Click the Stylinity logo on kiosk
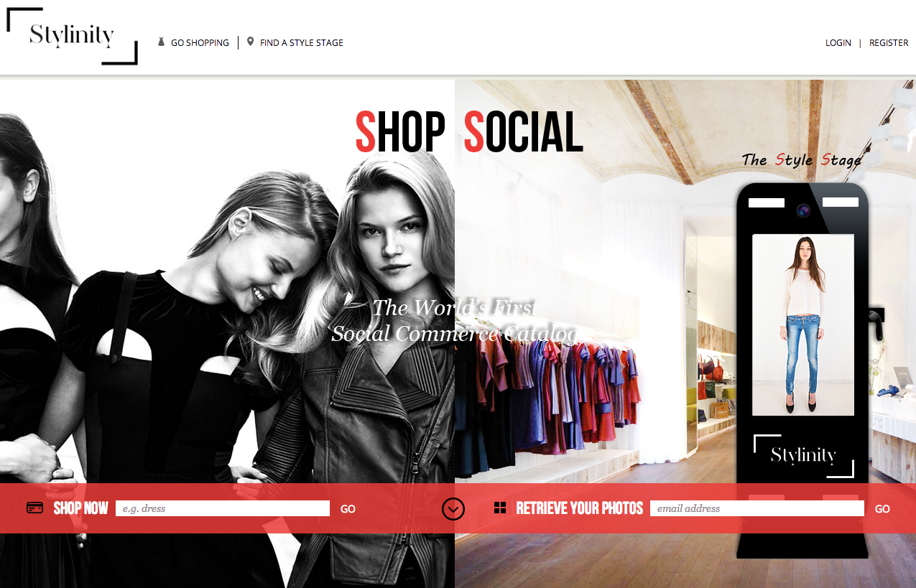The image size is (916, 588). pos(803,456)
